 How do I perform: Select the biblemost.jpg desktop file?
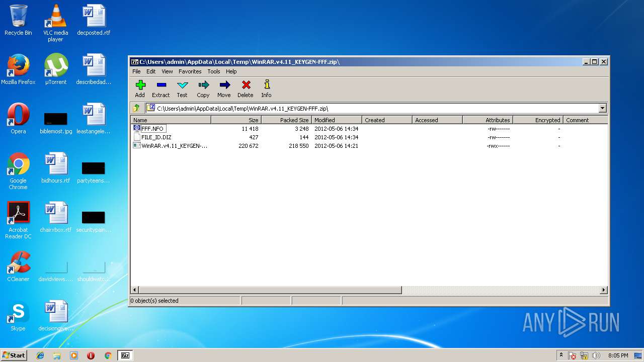55,123
